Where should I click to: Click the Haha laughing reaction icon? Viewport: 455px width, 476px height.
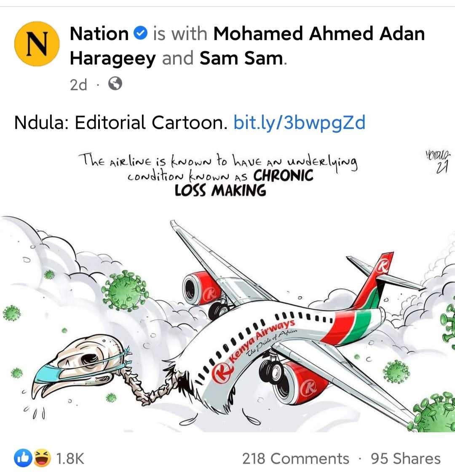coord(42,458)
